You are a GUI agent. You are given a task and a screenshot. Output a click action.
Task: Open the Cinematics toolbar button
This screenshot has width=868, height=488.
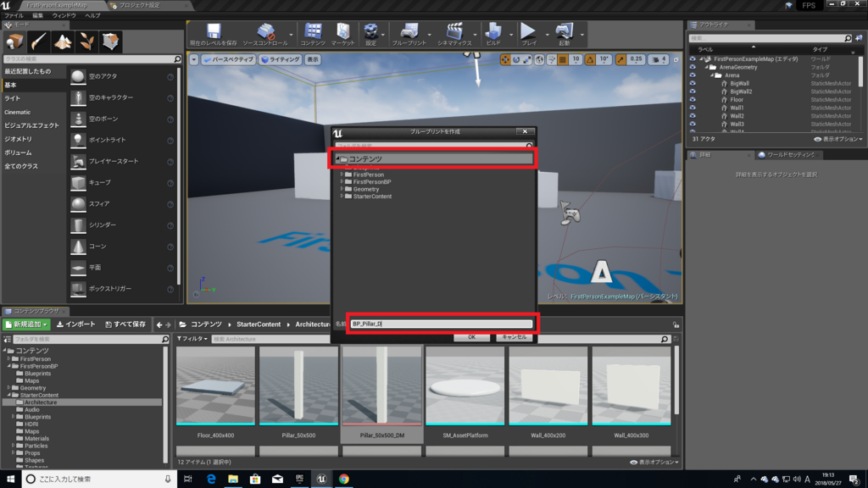(x=454, y=34)
